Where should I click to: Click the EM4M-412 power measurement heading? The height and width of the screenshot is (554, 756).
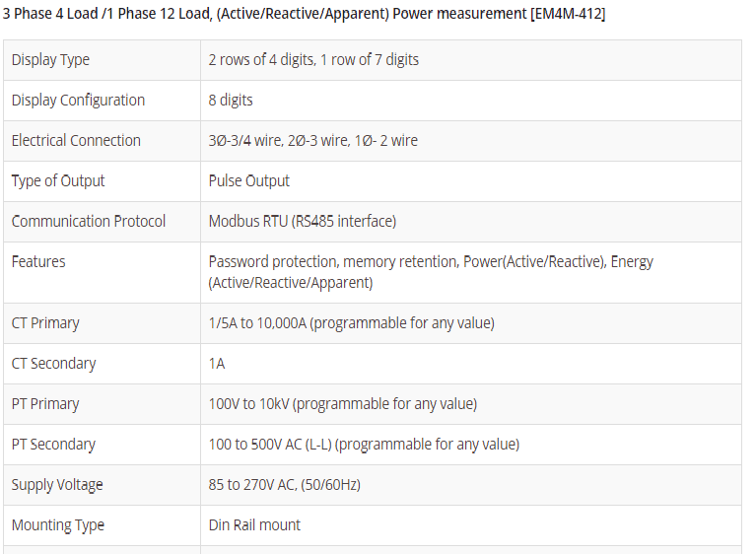tap(304, 14)
